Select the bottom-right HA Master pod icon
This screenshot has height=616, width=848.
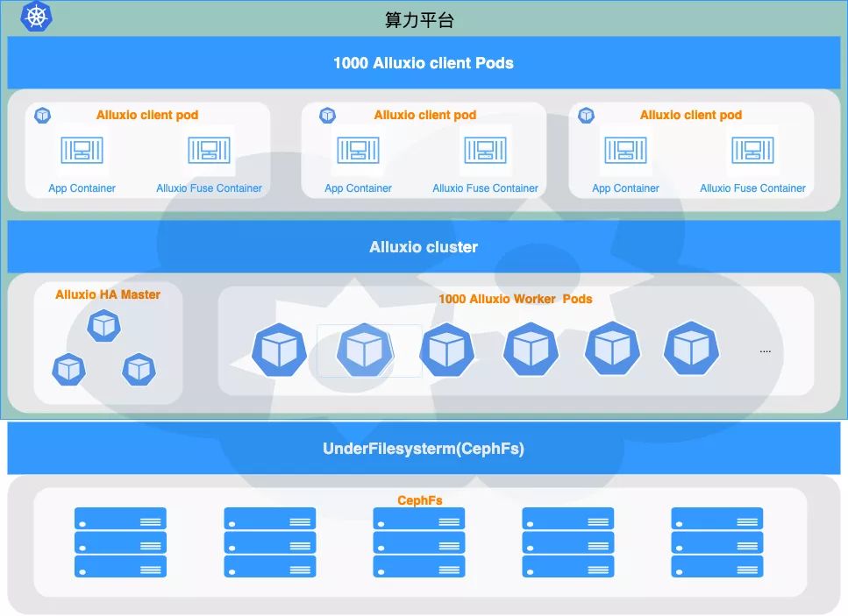[x=139, y=370]
